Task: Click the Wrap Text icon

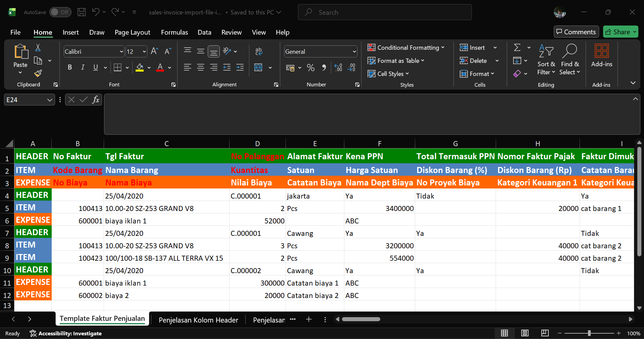Action: click(x=258, y=51)
